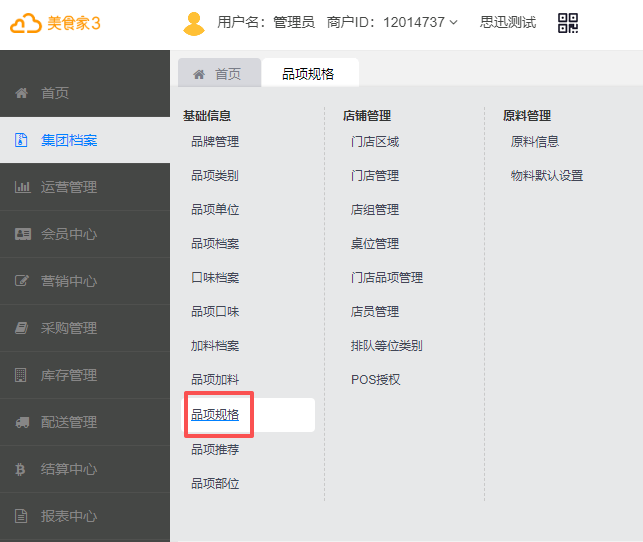Click the QR code icon in header
This screenshot has width=643, height=542.
pyautogui.click(x=568, y=22)
